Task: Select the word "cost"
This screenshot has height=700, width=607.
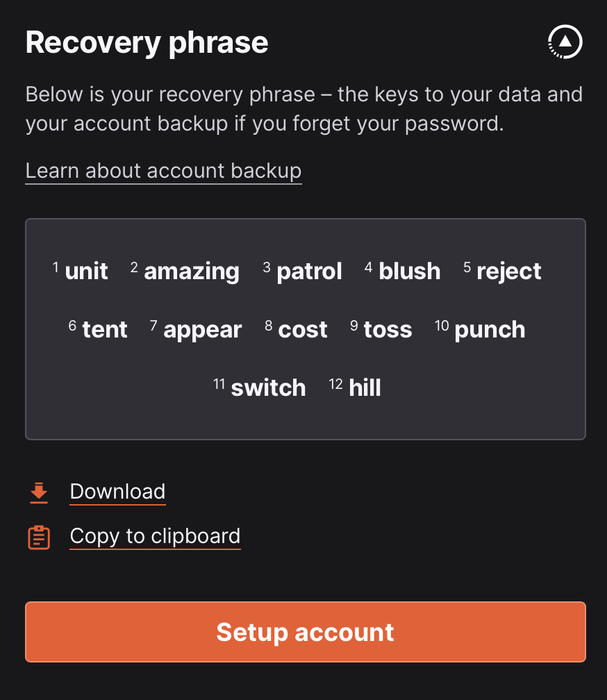Action: click(302, 329)
